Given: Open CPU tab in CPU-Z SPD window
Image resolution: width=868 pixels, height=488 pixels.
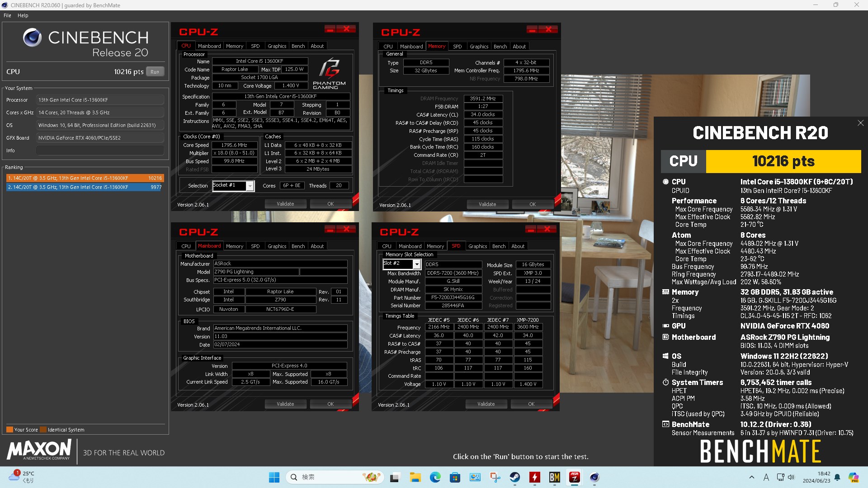Looking at the screenshot, I should [x=387, y=246].
